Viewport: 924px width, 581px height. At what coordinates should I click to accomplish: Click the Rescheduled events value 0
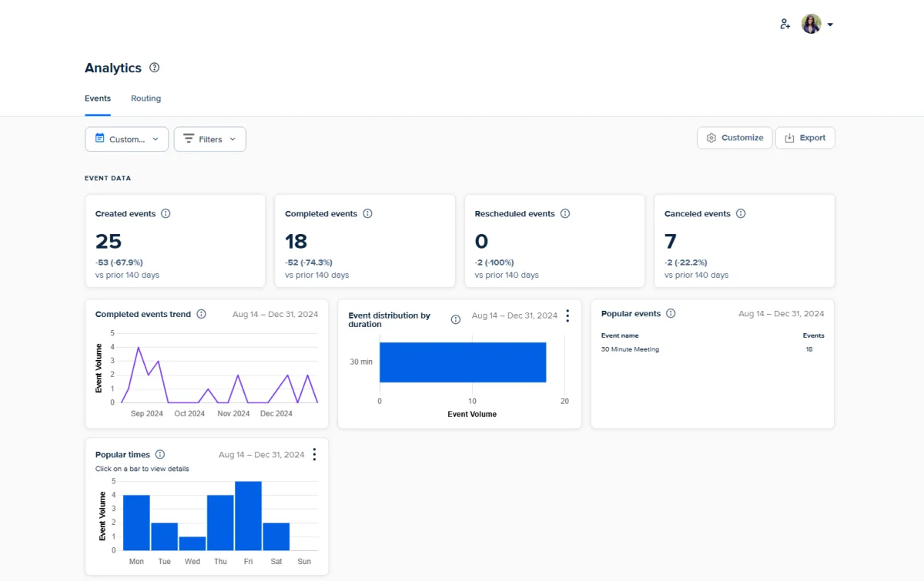coord(481,241)
